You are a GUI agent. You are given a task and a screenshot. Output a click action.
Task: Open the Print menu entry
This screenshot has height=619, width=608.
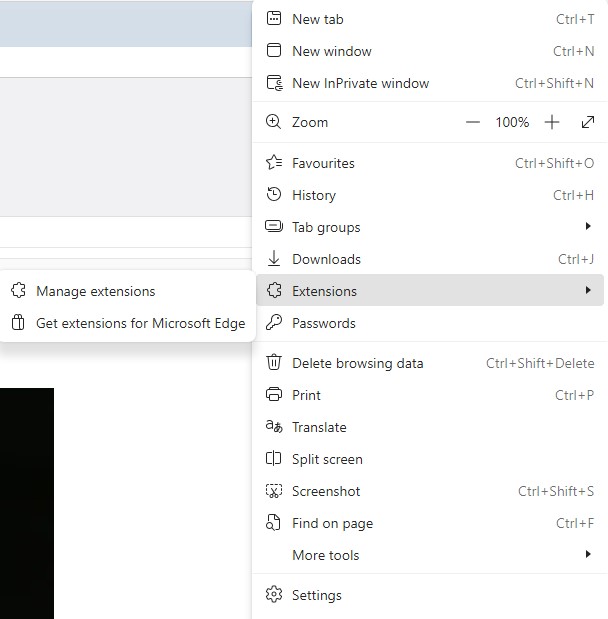click(306, 395)
